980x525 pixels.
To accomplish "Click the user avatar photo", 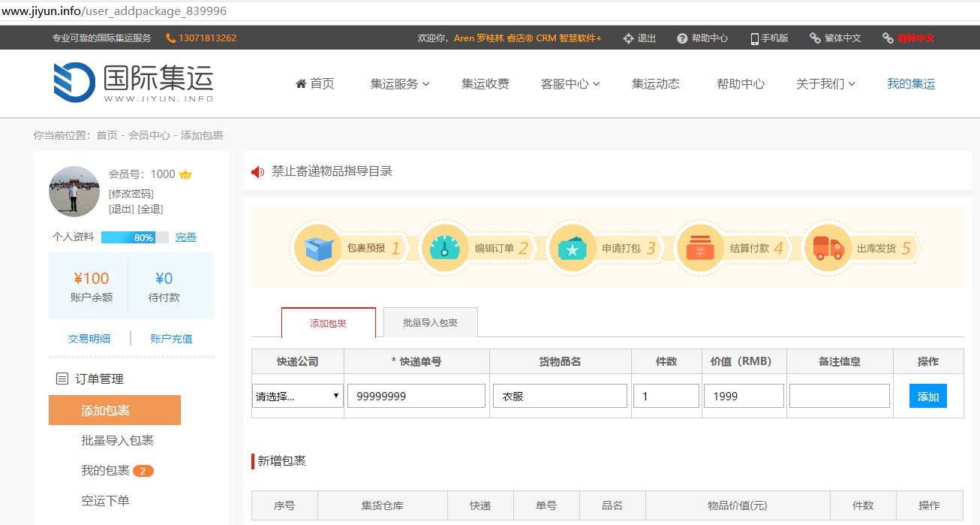I will 74,192.
